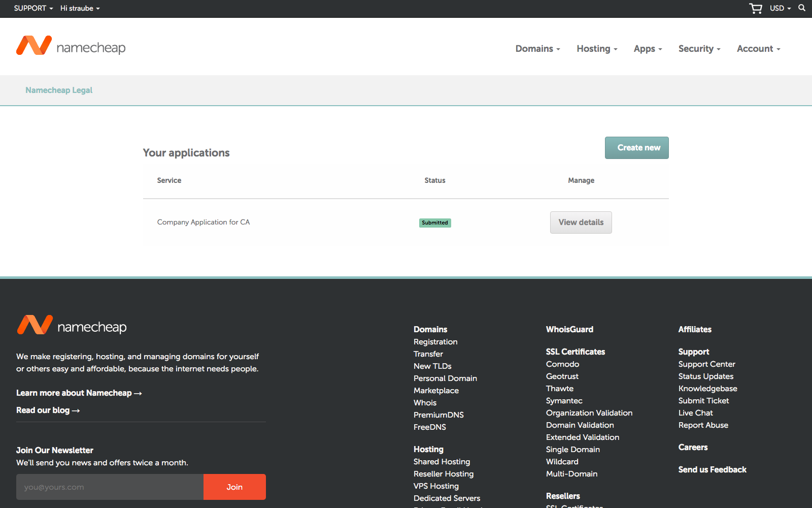Expand the Domains navigation menu
This screenshot has height=508, width=812.
[x=537, y=49]
